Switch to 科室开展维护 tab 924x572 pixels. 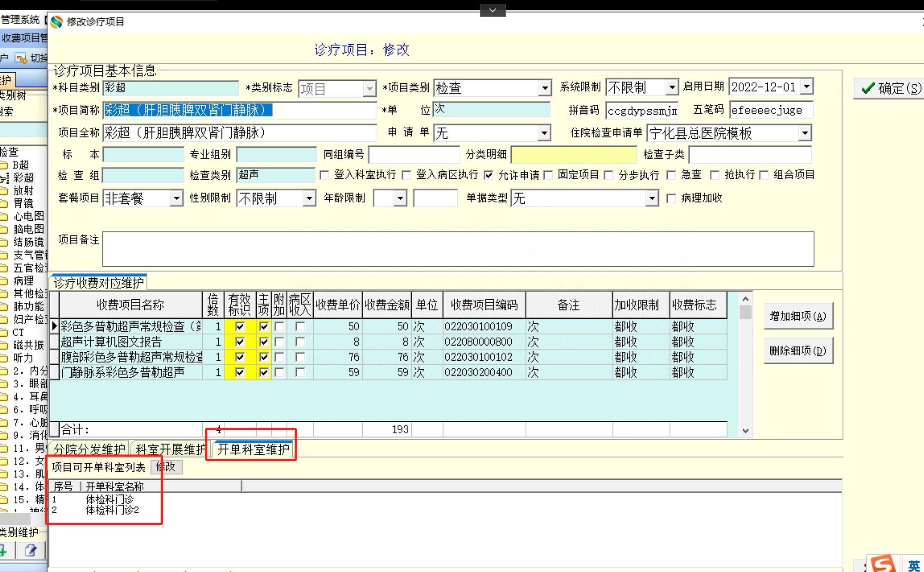(x=170, y=449)
